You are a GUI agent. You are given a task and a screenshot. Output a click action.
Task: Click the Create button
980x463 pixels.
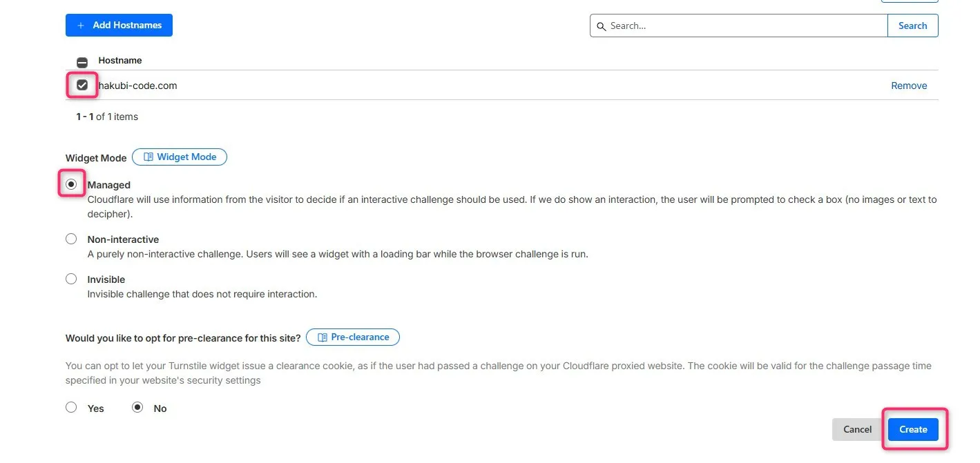tap(912, 428)
